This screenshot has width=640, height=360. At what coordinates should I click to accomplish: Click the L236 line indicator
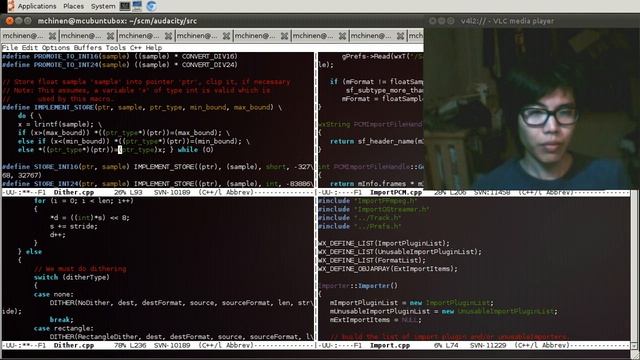coord(138,345)
